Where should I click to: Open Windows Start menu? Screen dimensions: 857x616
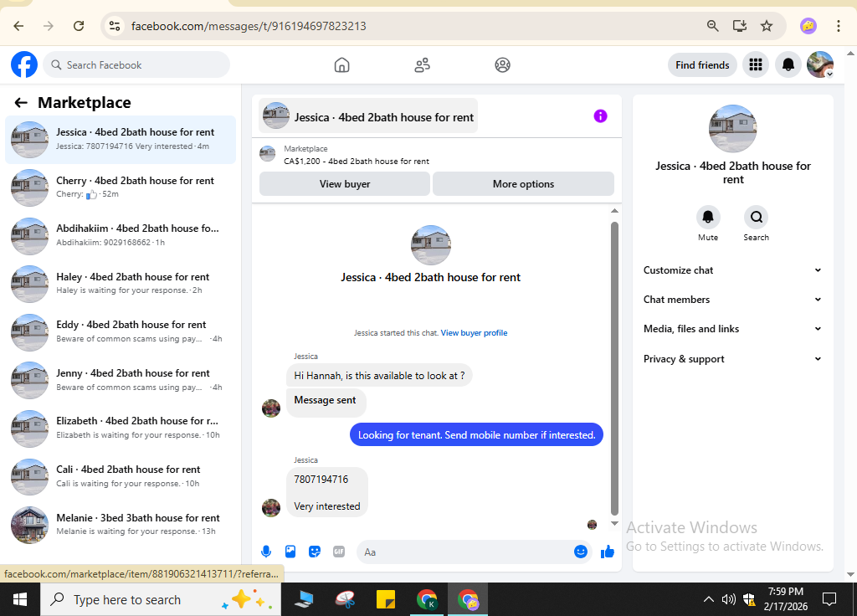20,599
